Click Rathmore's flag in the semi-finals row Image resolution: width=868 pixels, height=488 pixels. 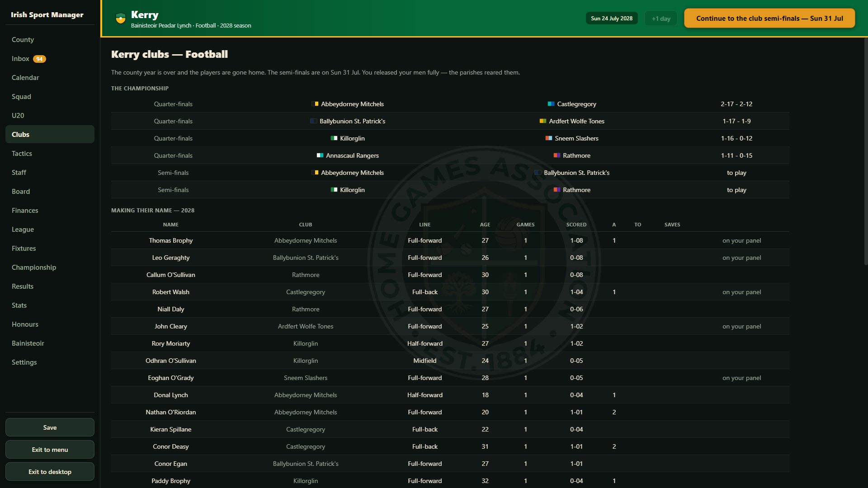(557, 190)
